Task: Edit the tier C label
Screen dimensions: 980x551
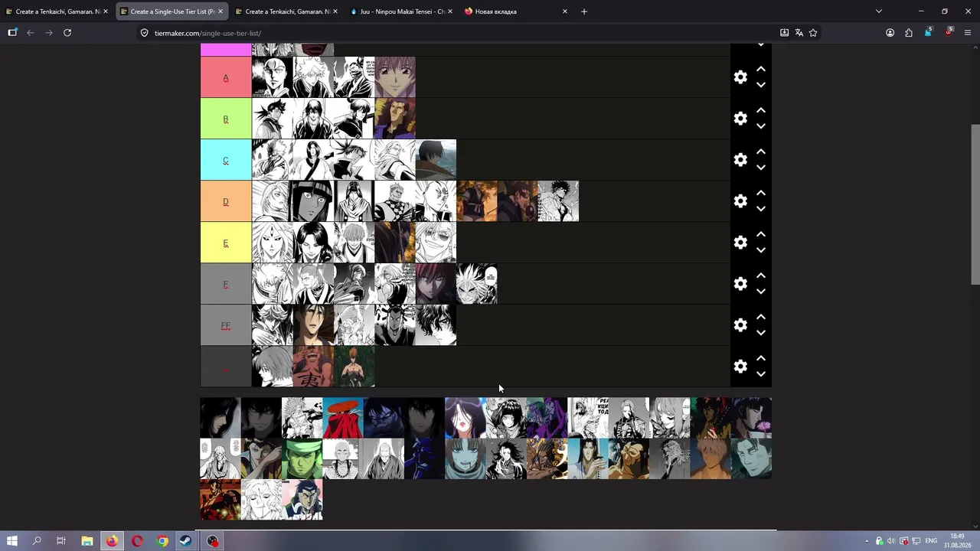Action: pyautogui.click(x=226, y=161)
